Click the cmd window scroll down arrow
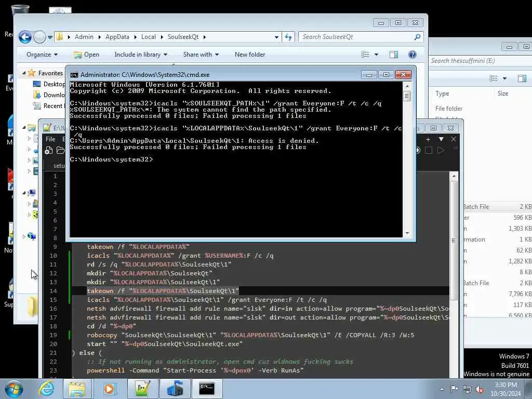Viewport: 532px width, 399px height. tap(407, 233)
